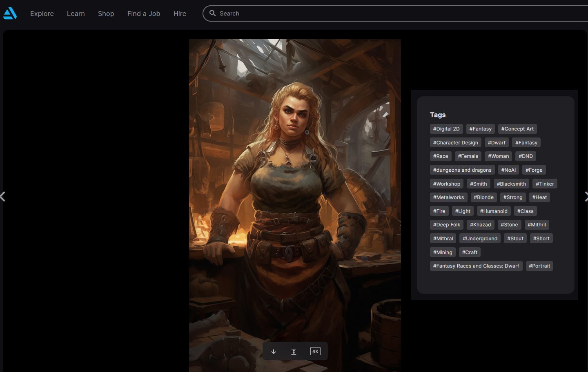Open the Hire menu item
Screen dimensions: 588x372
(x=180, y=13)
